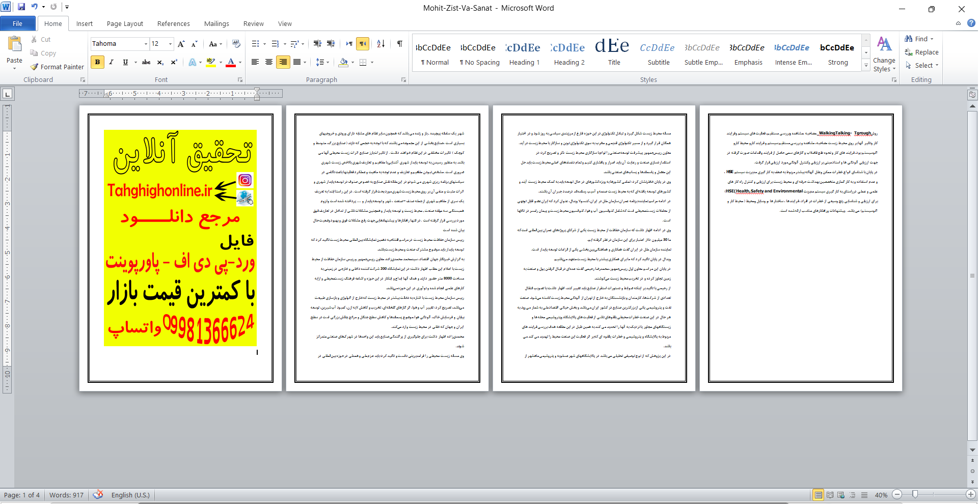Open the Line Spacing dropdown
The width and height of the screenshot is (980, 504).
tap(322, 62)
